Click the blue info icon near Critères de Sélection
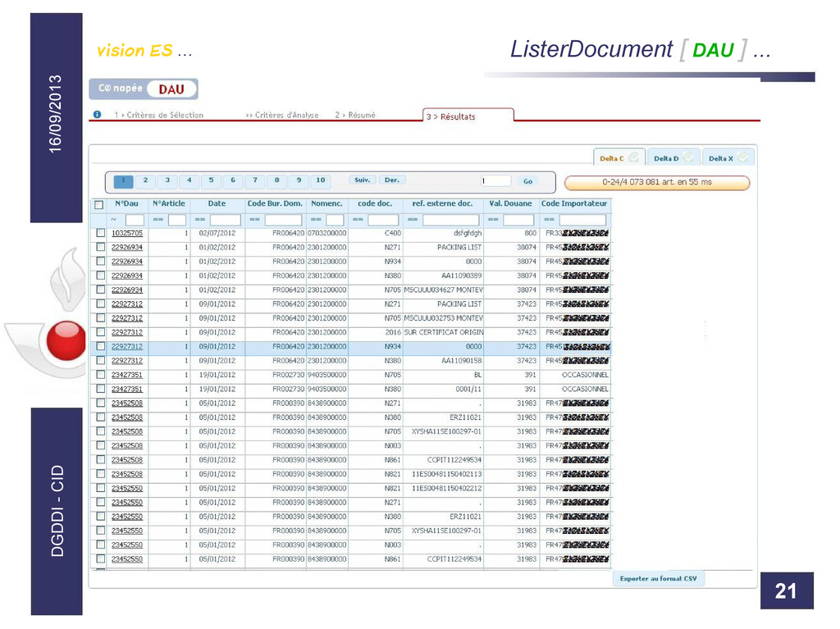Screen dimensions: 840x629 click(97, 115)
